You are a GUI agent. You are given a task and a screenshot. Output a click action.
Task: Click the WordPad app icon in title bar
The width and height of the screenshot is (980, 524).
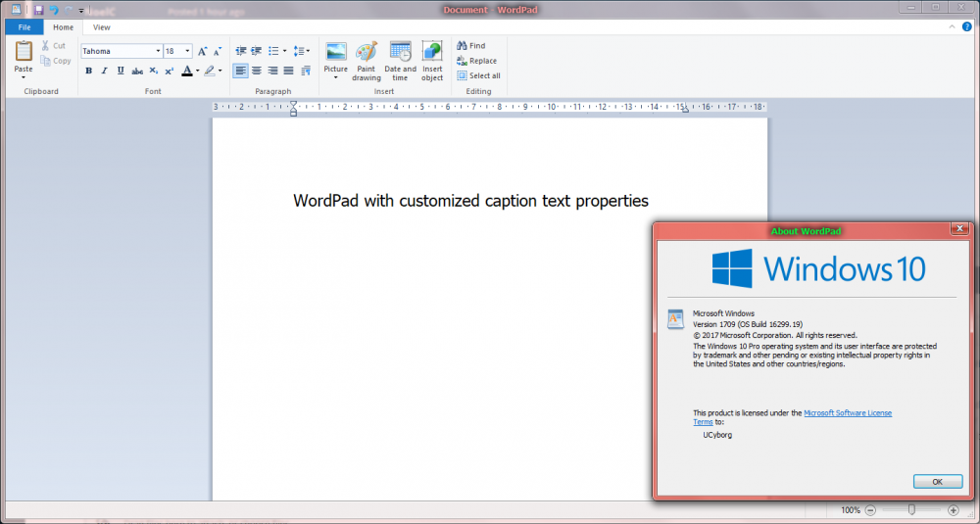tap(17, 10)
